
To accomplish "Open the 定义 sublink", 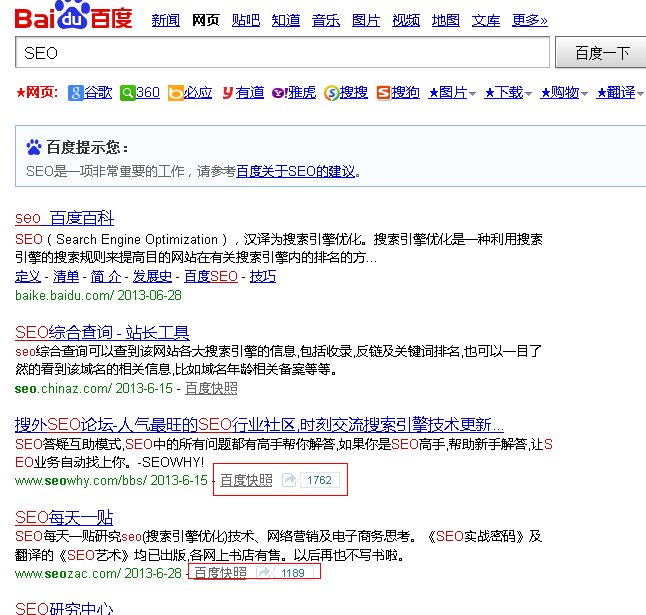I will [28, 276].
